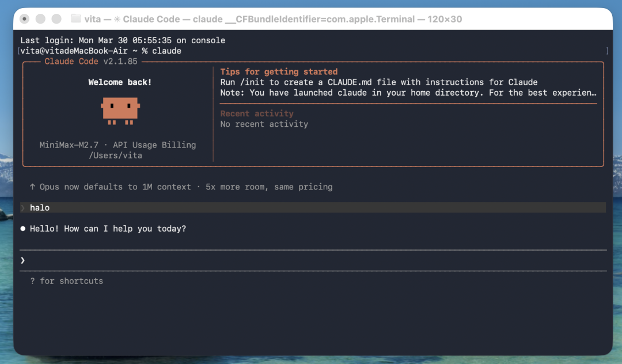Viewport: 622px width, 364px height.
Task: Click the close window button of Terminal
Action: tap(25, 18)
